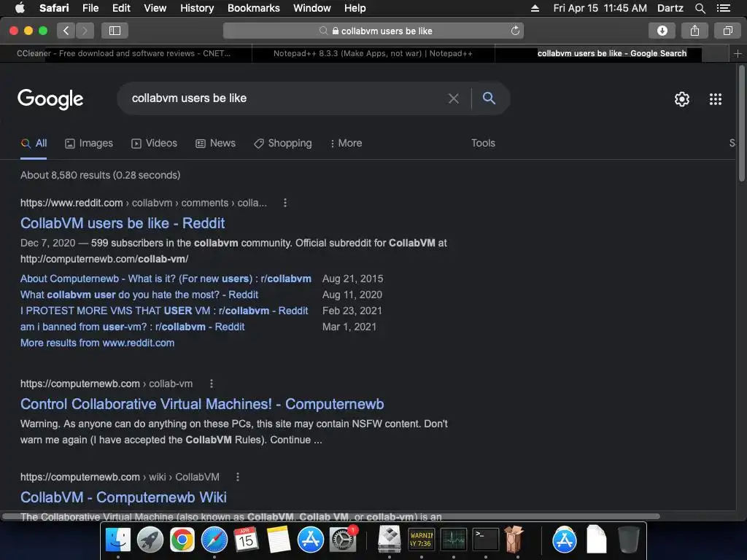Click the Google search magnifier button
The width and height of the screenshot is (747, 560).
click(489, 98)
